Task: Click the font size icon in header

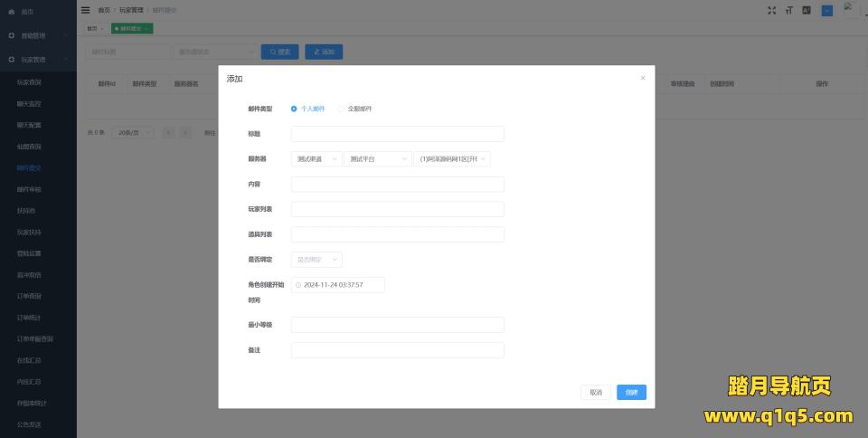Action: (x=789, y=10)
